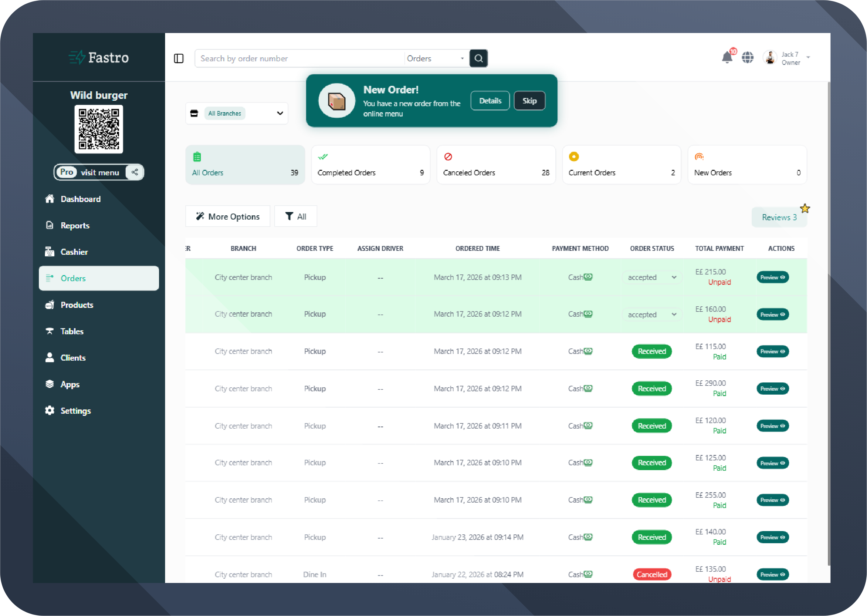Select the Completed Orders card
The height and width of the screenshot is (616, 867).
(371, 165)
